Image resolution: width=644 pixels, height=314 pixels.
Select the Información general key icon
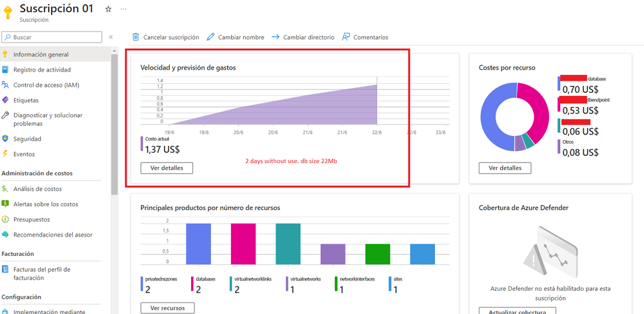pos(5,54)
